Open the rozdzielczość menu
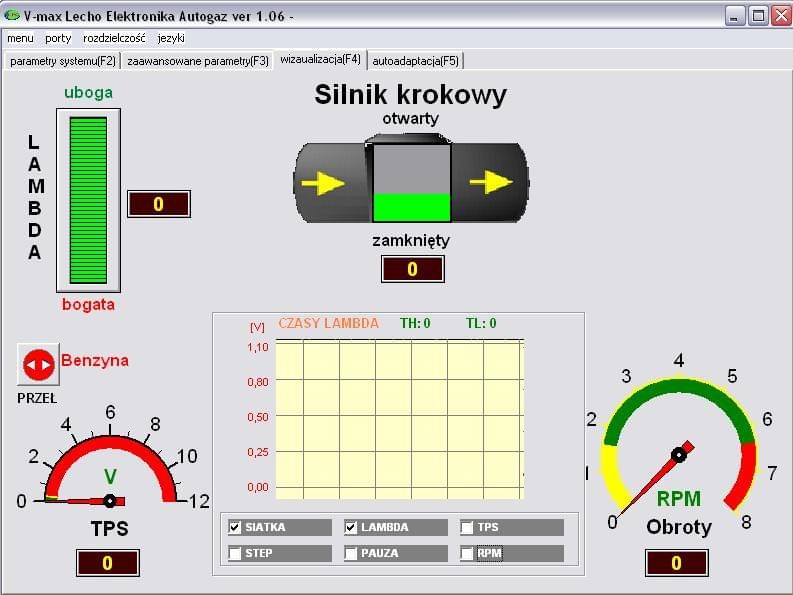The image size is (793, 595). pos(114,38)
